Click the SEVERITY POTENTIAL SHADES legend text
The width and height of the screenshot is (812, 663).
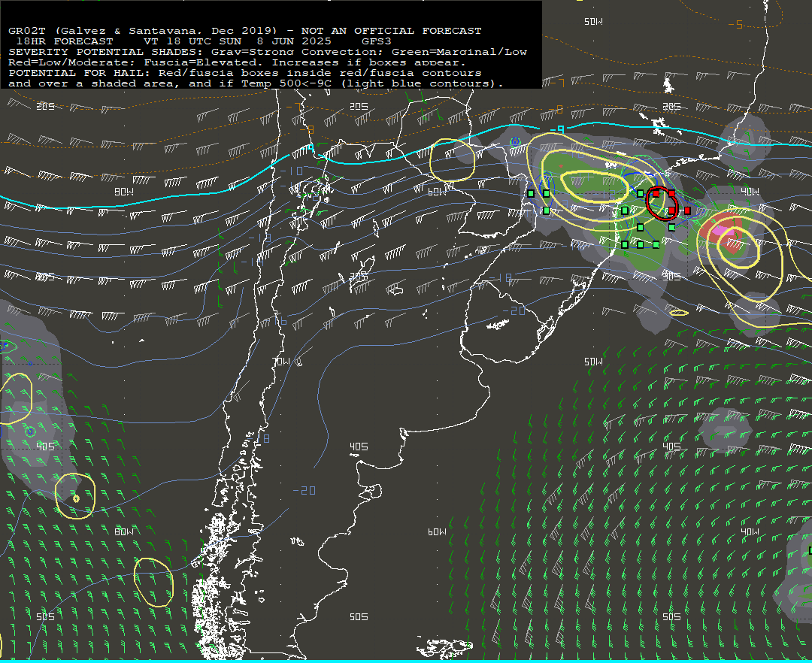[x=107, y=52]
